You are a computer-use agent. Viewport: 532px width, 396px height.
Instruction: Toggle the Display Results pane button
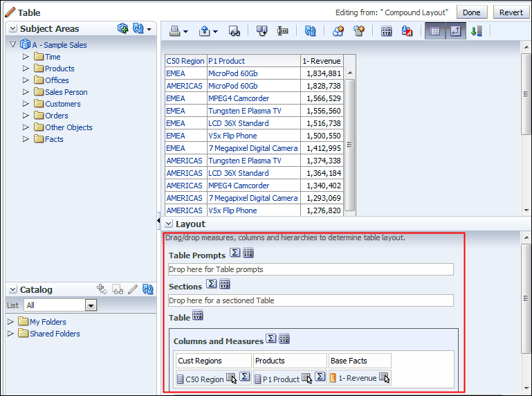click(x=435, y=31)
